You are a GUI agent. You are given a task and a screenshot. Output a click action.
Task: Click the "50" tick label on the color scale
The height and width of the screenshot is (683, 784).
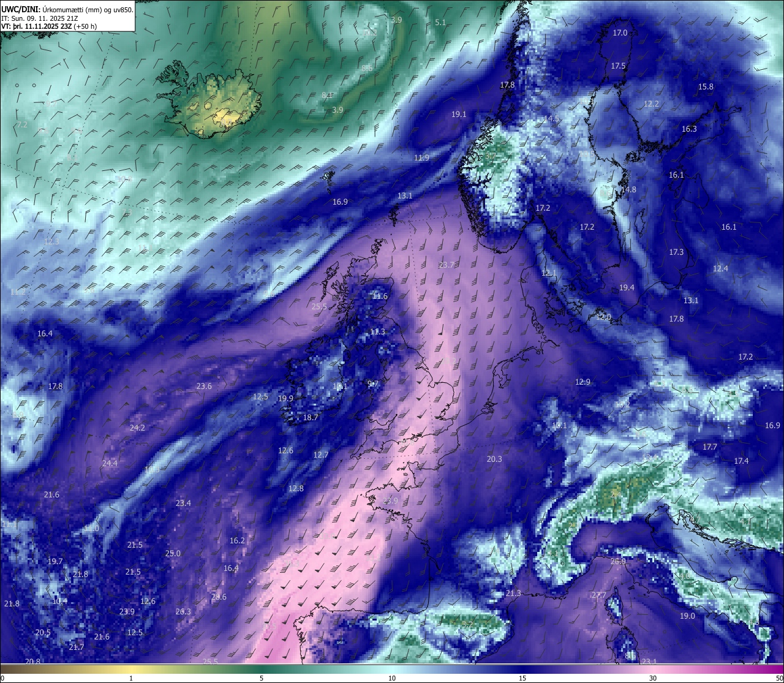coord(779,678)
